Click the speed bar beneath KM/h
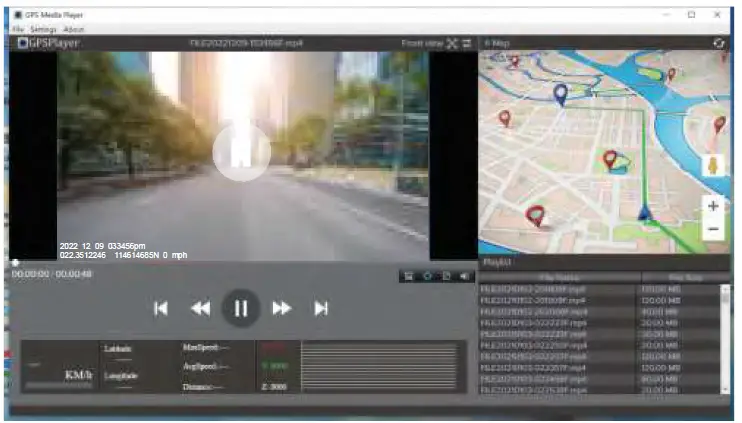The height and width of the screenshot is (423, 742). (59, 386)
